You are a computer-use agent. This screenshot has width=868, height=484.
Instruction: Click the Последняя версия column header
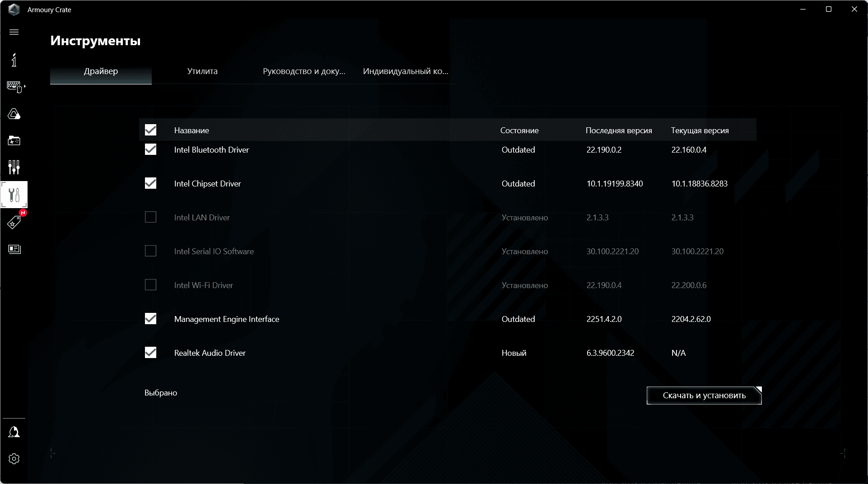tap(619, 130)
